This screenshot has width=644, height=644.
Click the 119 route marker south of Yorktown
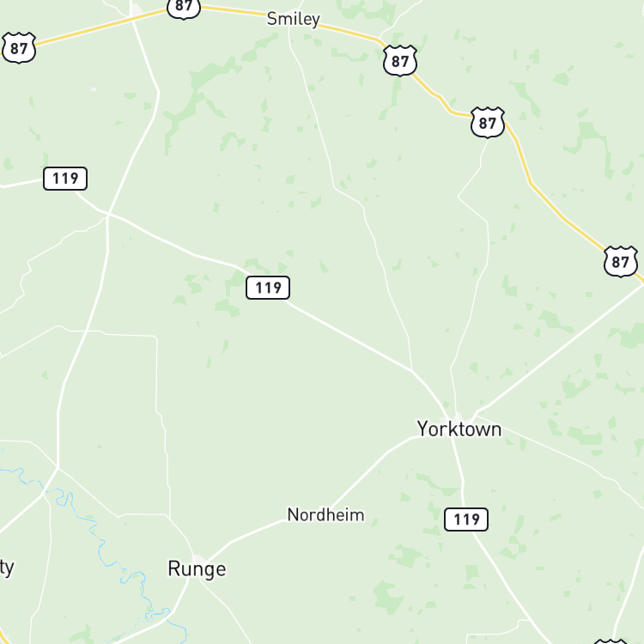coord(466,519)
